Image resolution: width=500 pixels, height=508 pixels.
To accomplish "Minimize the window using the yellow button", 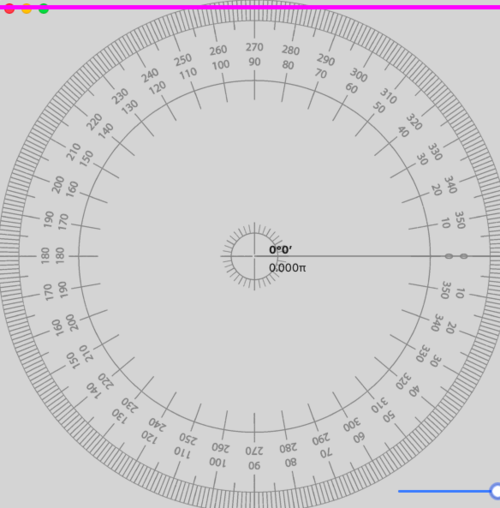I will pyautogui.click(x=27, y=9).
